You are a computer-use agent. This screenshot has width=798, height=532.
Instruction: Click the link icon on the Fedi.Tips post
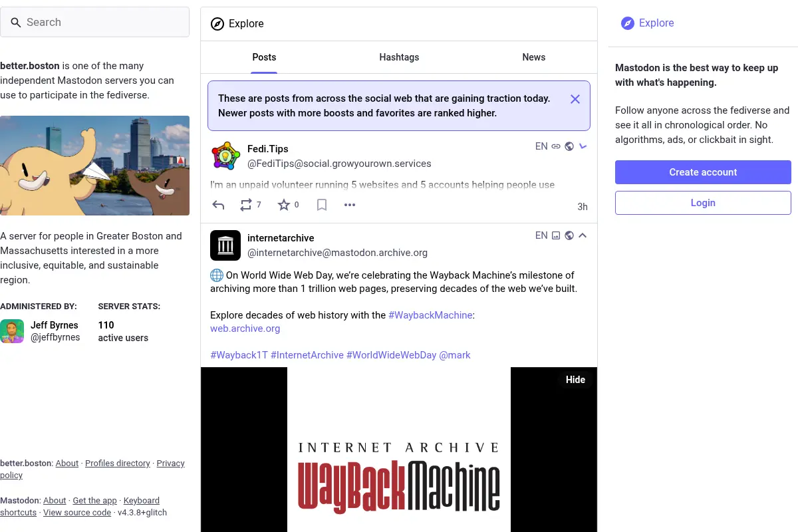(x=556, y=146)
